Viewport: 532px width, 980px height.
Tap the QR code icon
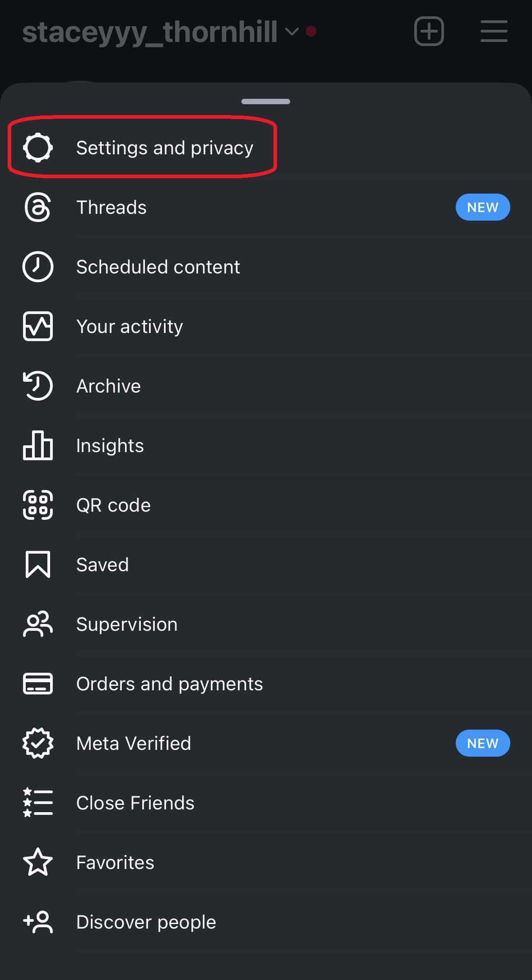coord(38,505)
